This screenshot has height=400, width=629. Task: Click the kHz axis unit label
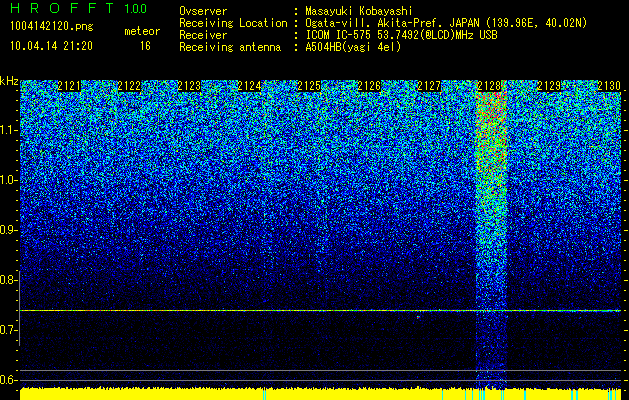coord(9,81)
